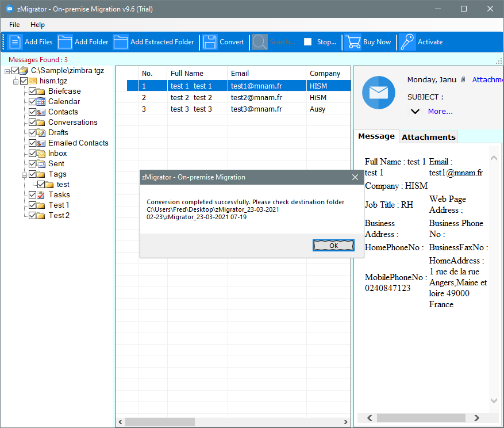Screen dimensions: 504x428
Task: Click the Buy Now button label
Action: 377,42
